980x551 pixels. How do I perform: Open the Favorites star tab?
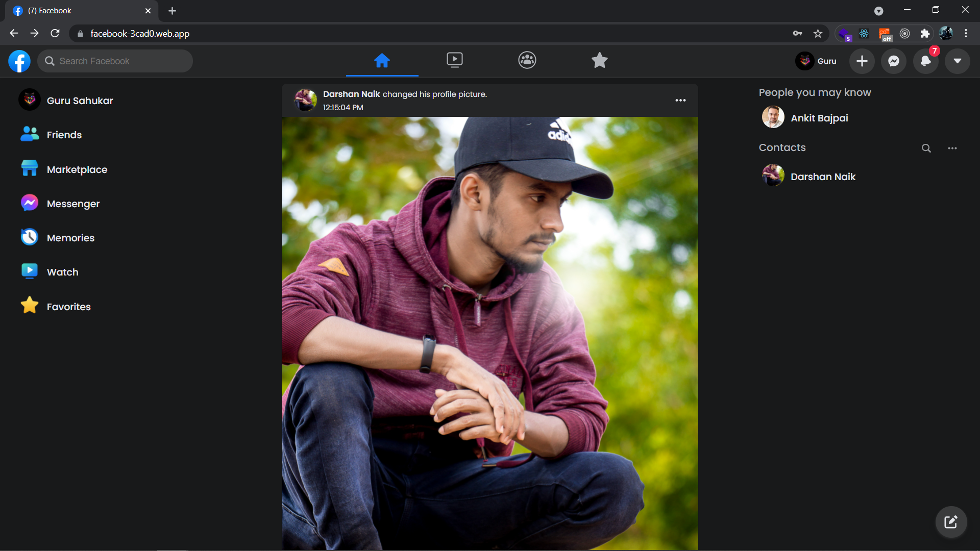pyautogui.click(x=599, y=60)
